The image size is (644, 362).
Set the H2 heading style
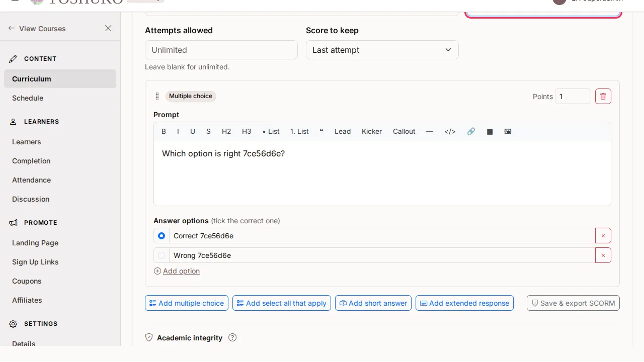226,131
